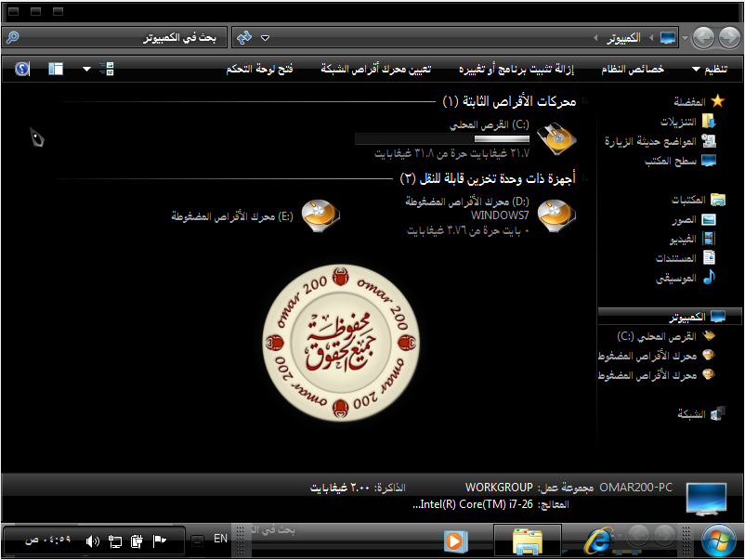Select the (D:) disc drive icon
Viewport: 745px width, 560px height.
pyautogui.click(x=556, y=215)
